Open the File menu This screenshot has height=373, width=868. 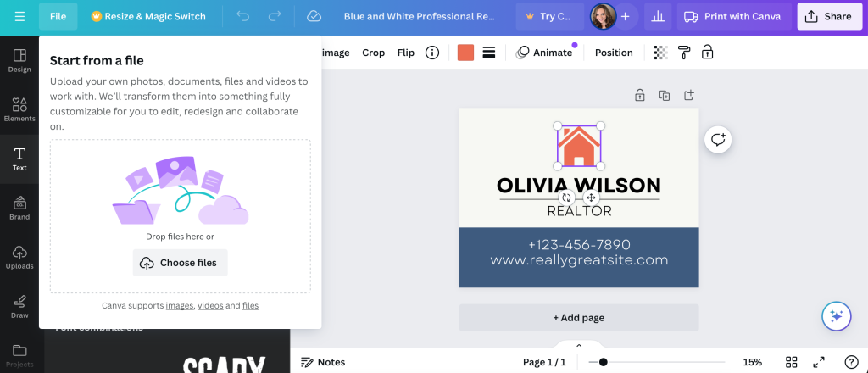58,17
